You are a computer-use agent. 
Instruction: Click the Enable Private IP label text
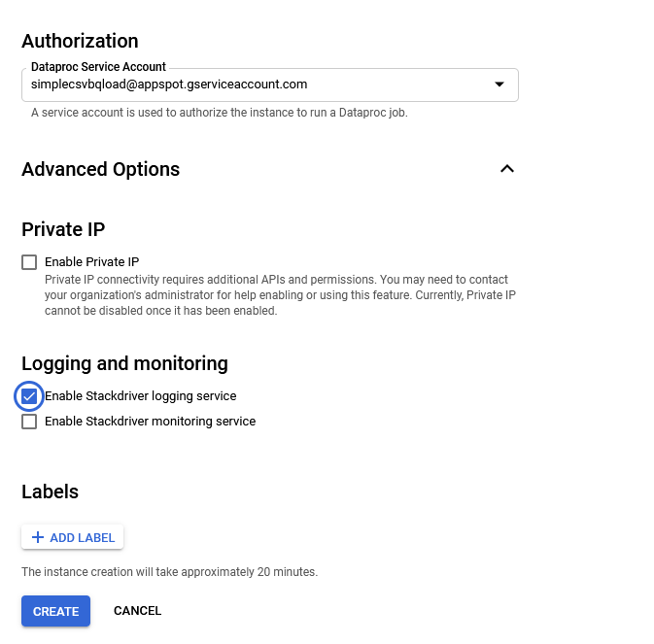coord(91,261)
